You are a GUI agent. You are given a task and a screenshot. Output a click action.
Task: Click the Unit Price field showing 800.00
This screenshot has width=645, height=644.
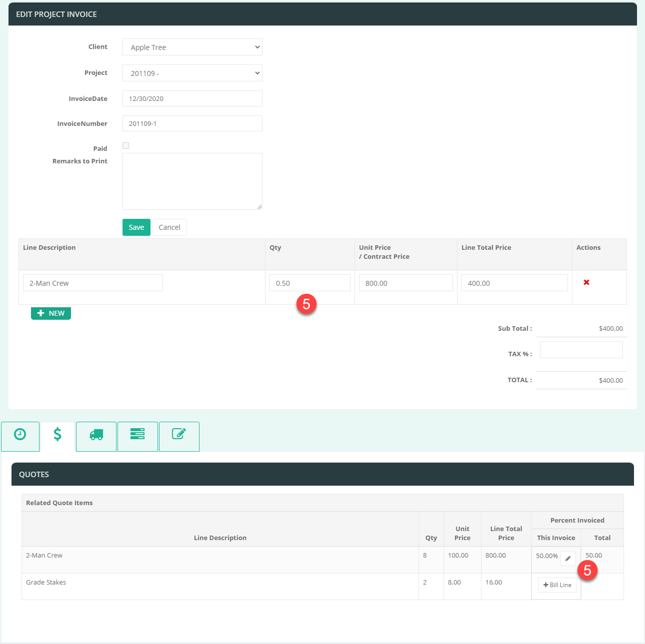point(405,283)
